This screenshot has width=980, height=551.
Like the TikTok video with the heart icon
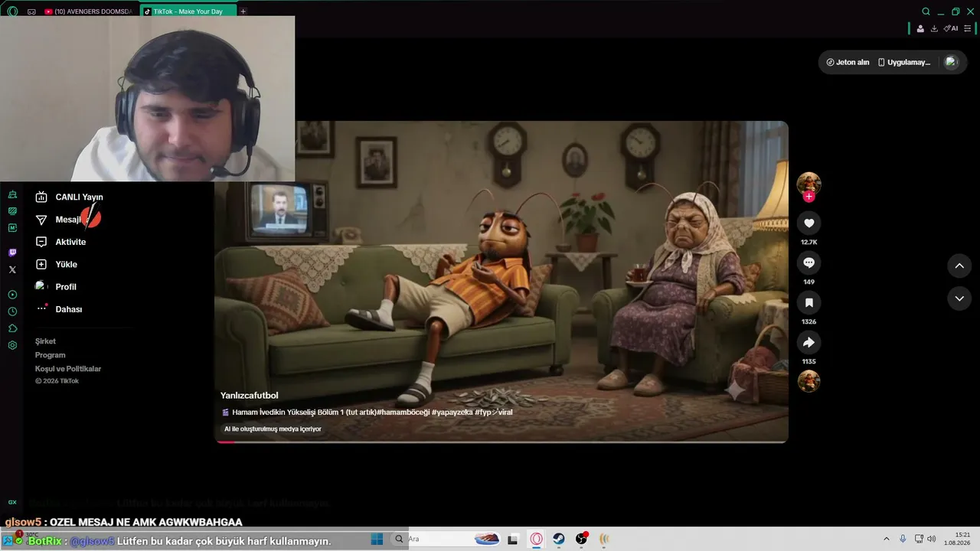click(808, 223)
